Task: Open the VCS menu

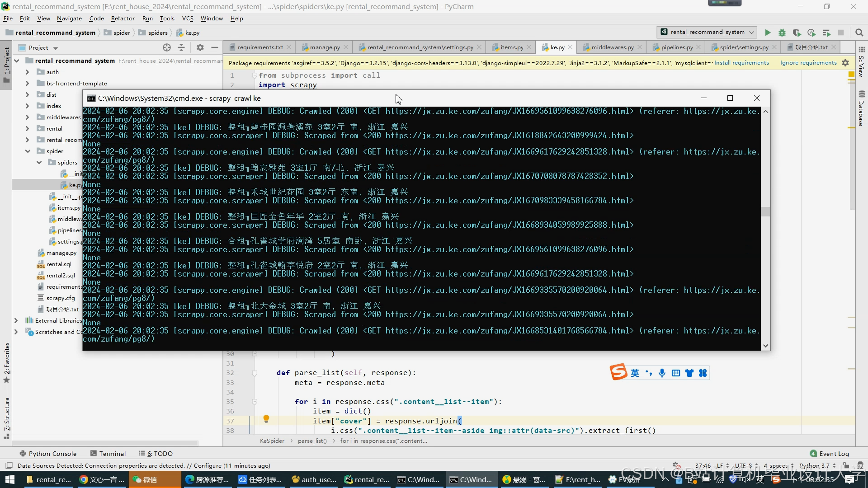Action: pyautogui.click(x=187, y=19)
